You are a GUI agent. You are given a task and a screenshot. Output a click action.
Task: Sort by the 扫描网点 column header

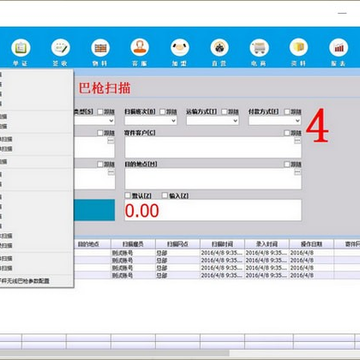[x=178, y=244]
